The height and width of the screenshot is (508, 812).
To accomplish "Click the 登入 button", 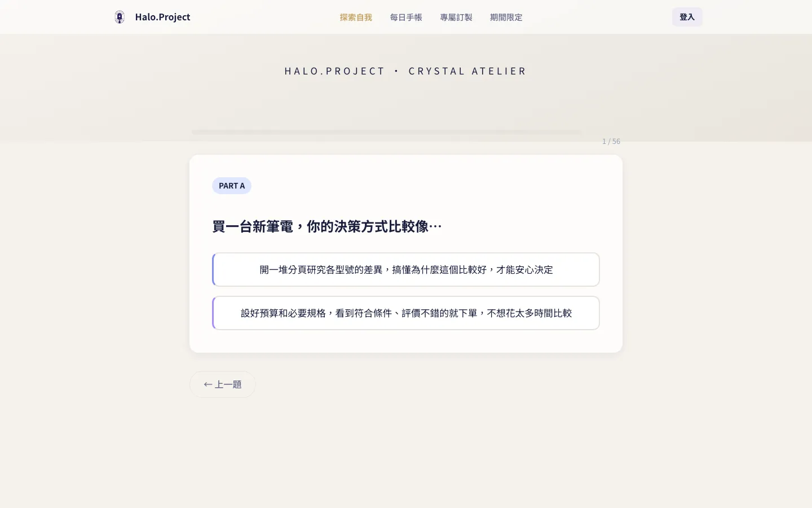I will (687, 17).
